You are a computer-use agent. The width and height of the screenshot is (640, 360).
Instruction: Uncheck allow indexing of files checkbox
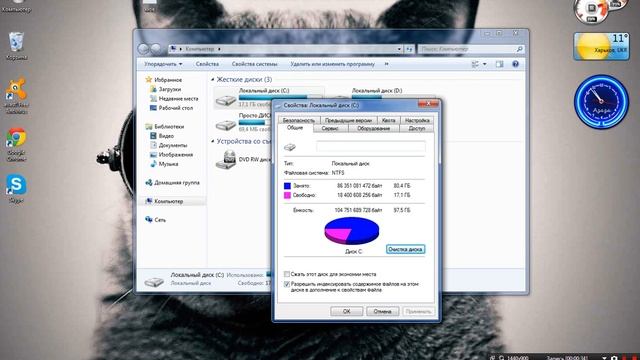click(287, 284)
